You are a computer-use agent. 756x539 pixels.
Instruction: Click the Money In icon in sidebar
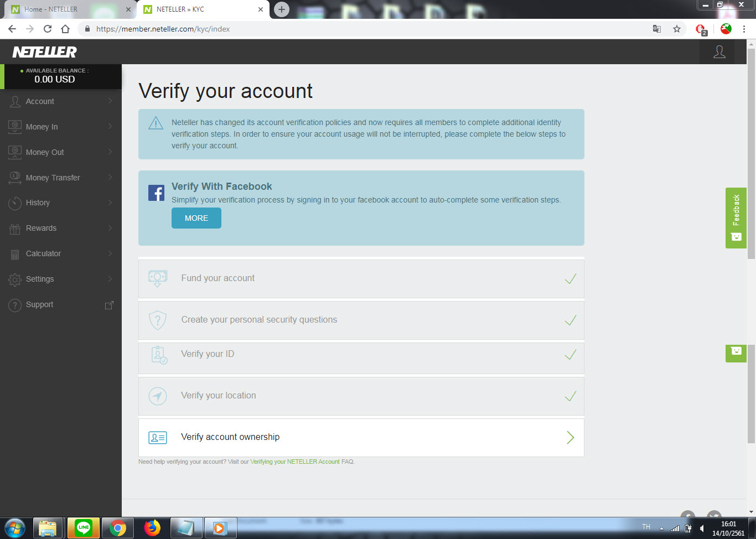(15, 127)
